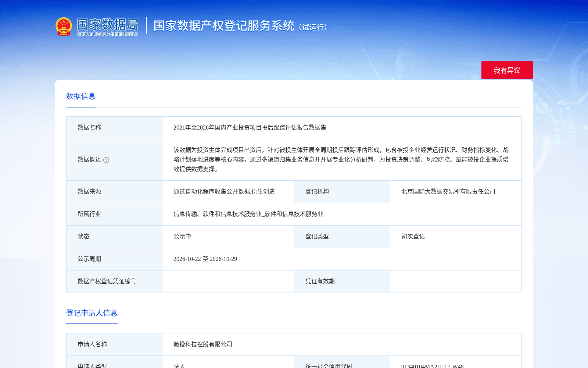Click the 登记机构 label cell
The image size is (588, 368).
(342, 192)
